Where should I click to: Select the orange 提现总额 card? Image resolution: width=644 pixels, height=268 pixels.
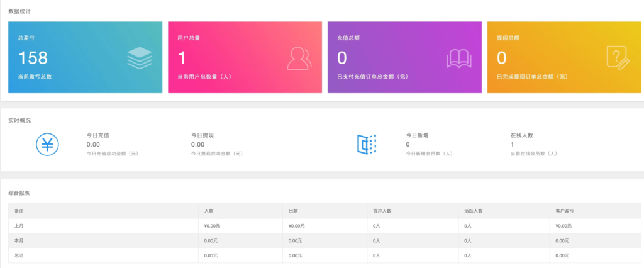(564, 57)
